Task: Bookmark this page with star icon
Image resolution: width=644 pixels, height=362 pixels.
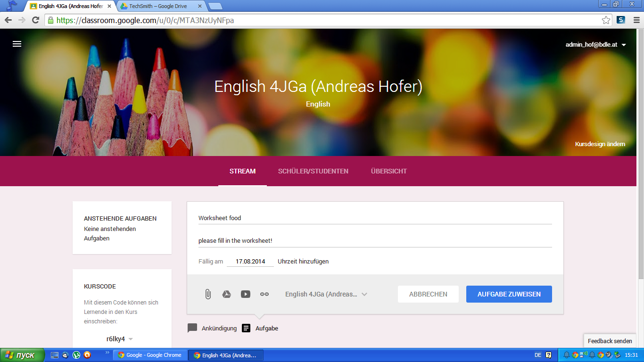Action: coord(606,20)
